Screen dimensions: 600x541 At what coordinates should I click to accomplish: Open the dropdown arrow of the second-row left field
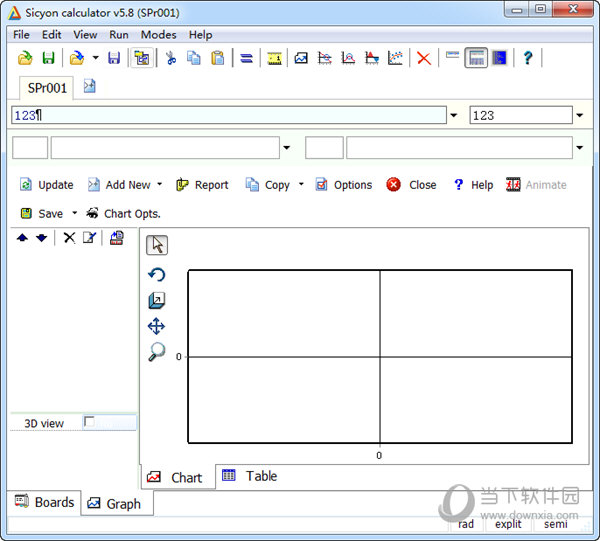[287, 147]
